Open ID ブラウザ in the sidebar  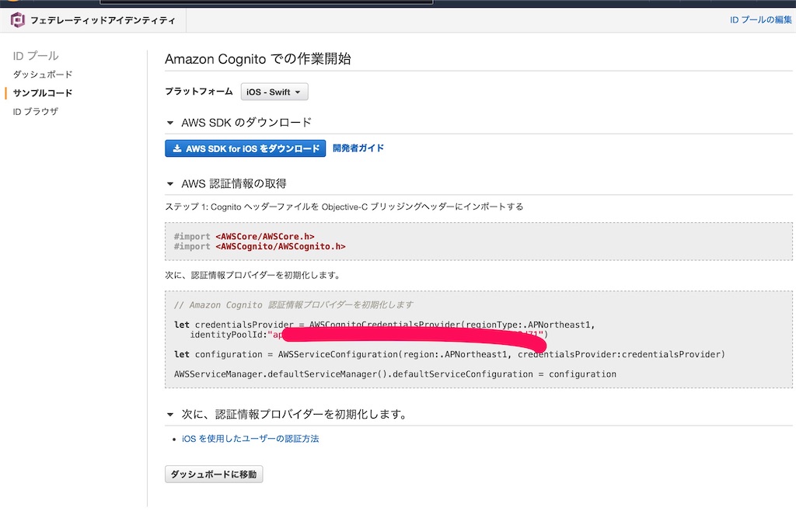(36, 112)
